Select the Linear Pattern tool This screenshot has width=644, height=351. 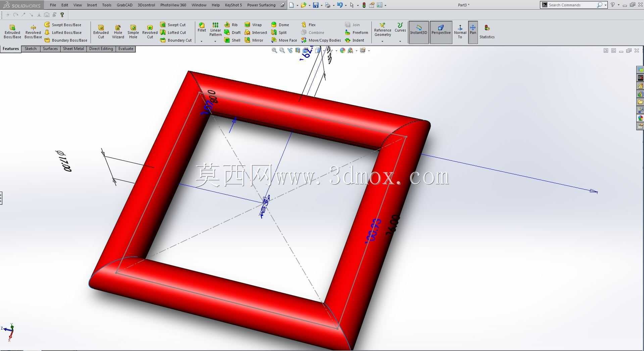[x=215, y=30]
